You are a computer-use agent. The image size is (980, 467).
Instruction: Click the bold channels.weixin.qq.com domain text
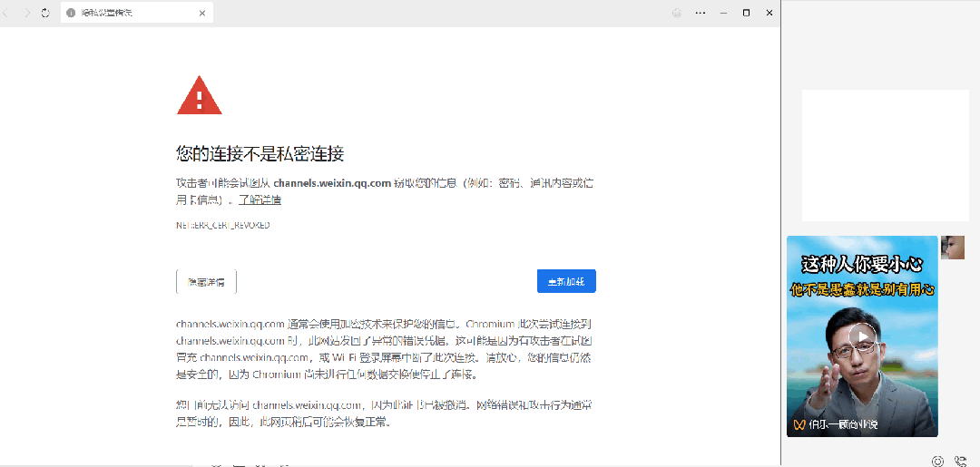point(332,183)
